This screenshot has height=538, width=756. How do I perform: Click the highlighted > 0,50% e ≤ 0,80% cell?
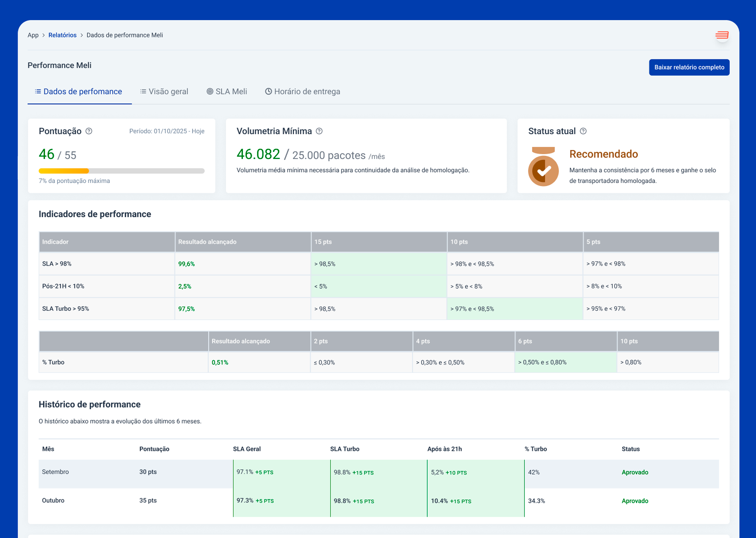coord(566,362)
